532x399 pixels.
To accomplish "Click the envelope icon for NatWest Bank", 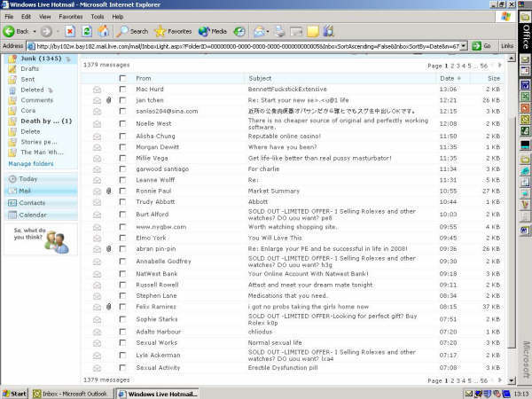I will [97, 274].
